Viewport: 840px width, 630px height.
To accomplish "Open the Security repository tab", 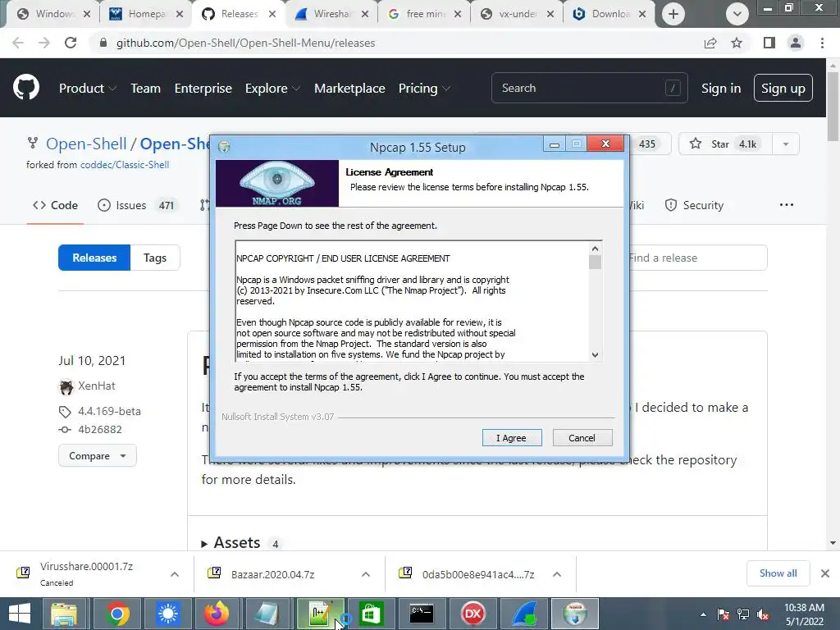I will click(694, 205).
